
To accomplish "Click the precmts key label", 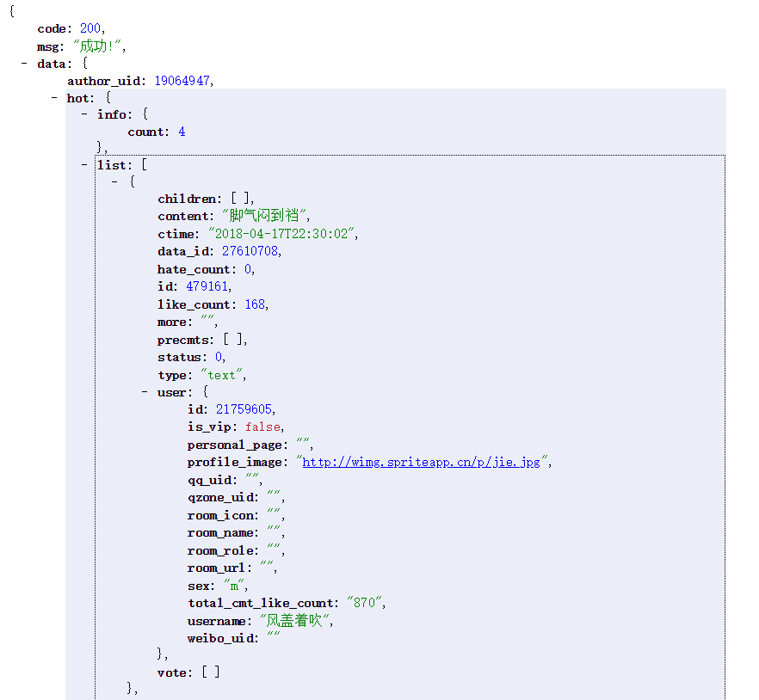I will pyautogui.click(x=183, y=340).
